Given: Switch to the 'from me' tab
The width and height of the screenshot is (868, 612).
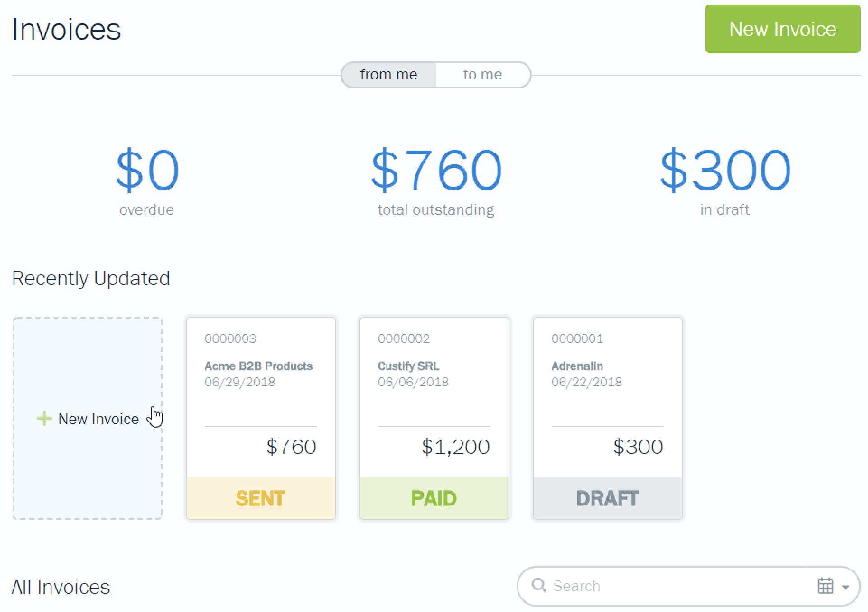Looking at the screenshot, I should click(x=387, y=75).
